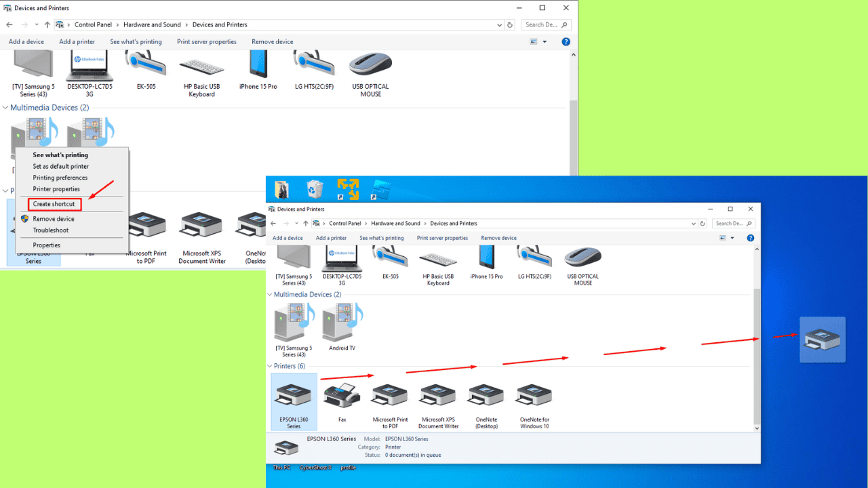This screenshot has height=488, width=868.
Task: Click the vertical scrollbar thumb in the lower-right window
Action: coord(757,355)
